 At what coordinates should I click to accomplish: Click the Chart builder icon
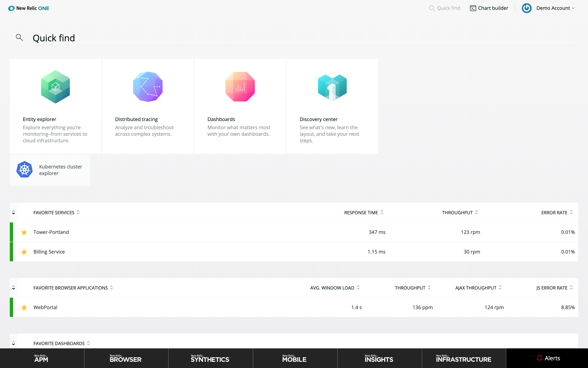pos(473,8)
